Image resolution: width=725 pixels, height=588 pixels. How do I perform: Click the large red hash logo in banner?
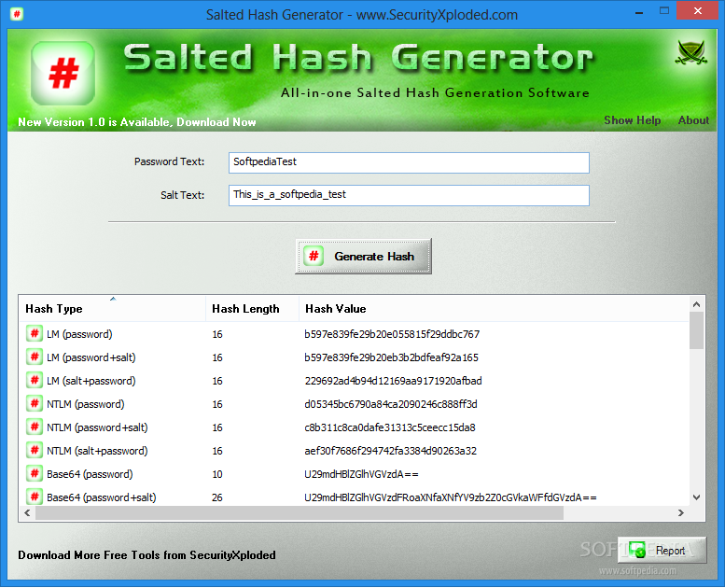[x=63, y=73]
